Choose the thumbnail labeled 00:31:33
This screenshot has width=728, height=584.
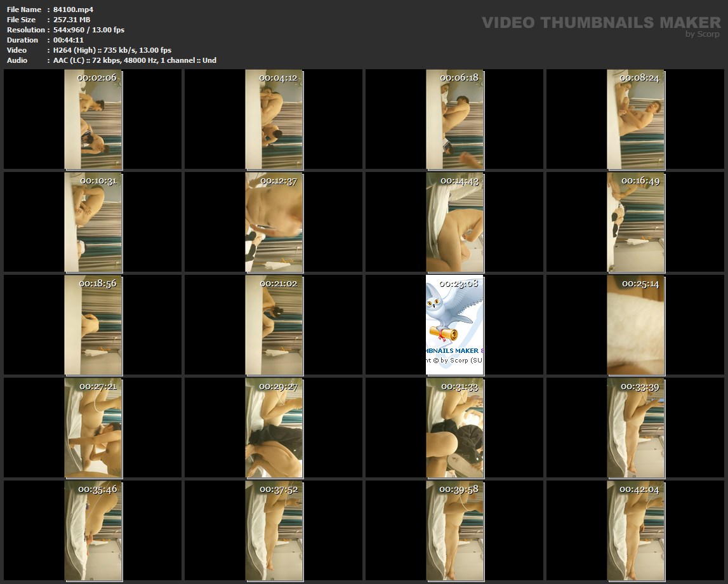pos(455,428)
